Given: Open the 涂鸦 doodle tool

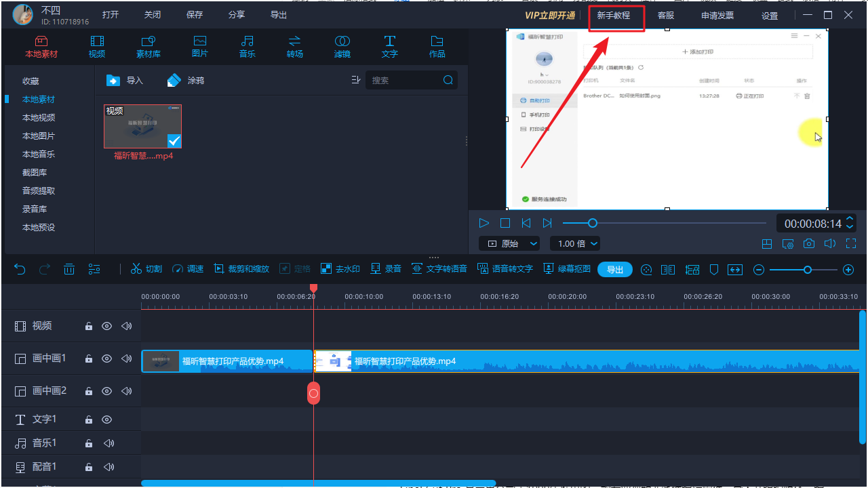Looking at the screenshot, I should pos(186,80).
